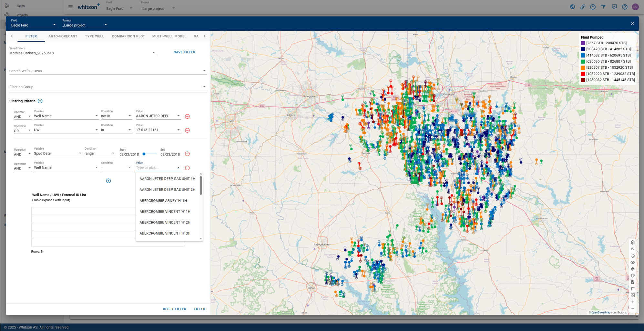Screen dimensions: 644x331
Task: Switch to the FILTER tab
Action: click(x=31, y=36)
